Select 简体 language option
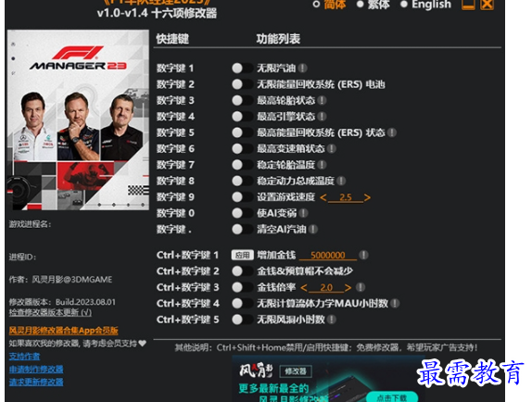Viewport: 532px width, 402px height. tap(329, 5)
